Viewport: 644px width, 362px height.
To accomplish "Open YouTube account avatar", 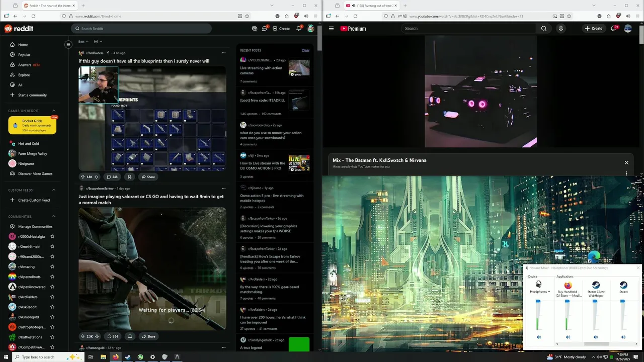I will coord(628,29).
